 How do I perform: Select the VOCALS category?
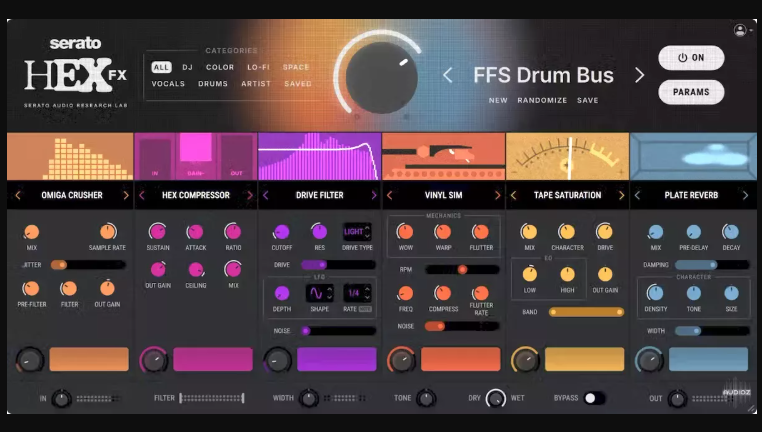point(168,84)
